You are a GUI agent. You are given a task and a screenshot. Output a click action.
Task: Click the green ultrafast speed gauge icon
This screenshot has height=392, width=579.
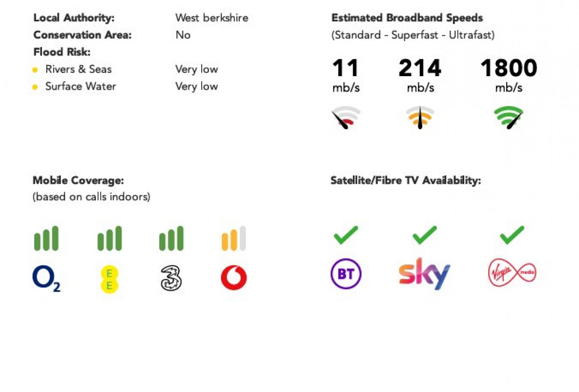coord(509,118)
